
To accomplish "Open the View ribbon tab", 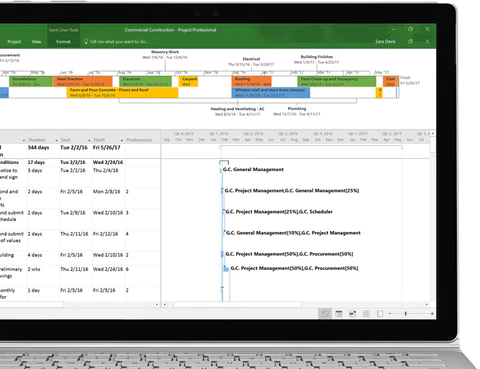I will pyautogui.click(x=36, y=42).
